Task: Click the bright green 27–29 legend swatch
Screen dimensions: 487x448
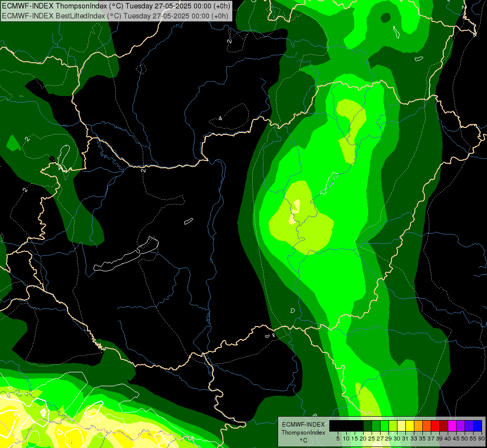Action: pyautogui.click(x=385, y=426)
